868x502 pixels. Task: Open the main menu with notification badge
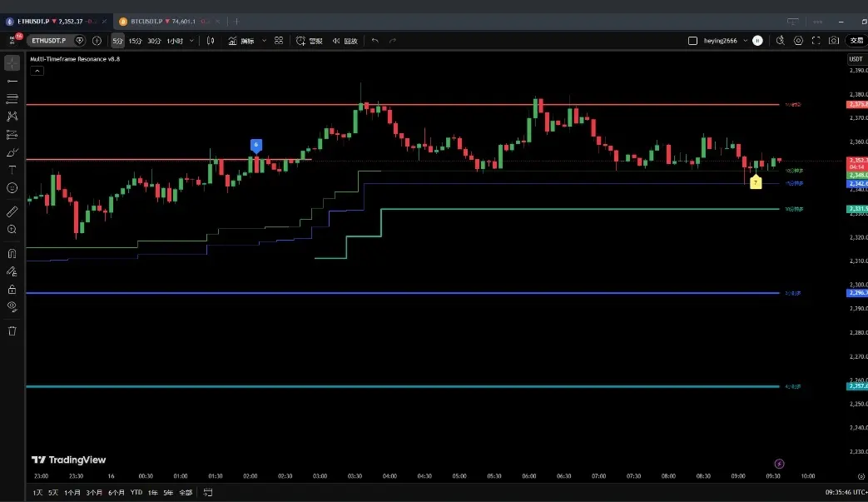click(x=14, y=40)
